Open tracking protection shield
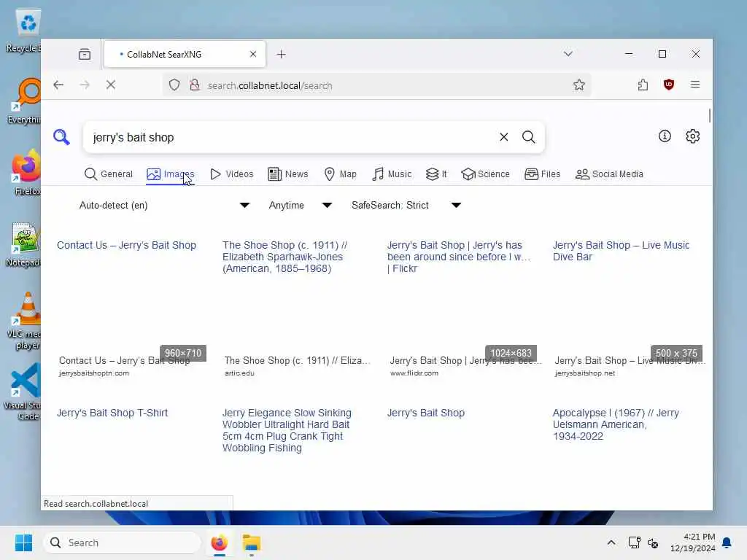The width and height of the screenshot is (747, 560). 174,85
